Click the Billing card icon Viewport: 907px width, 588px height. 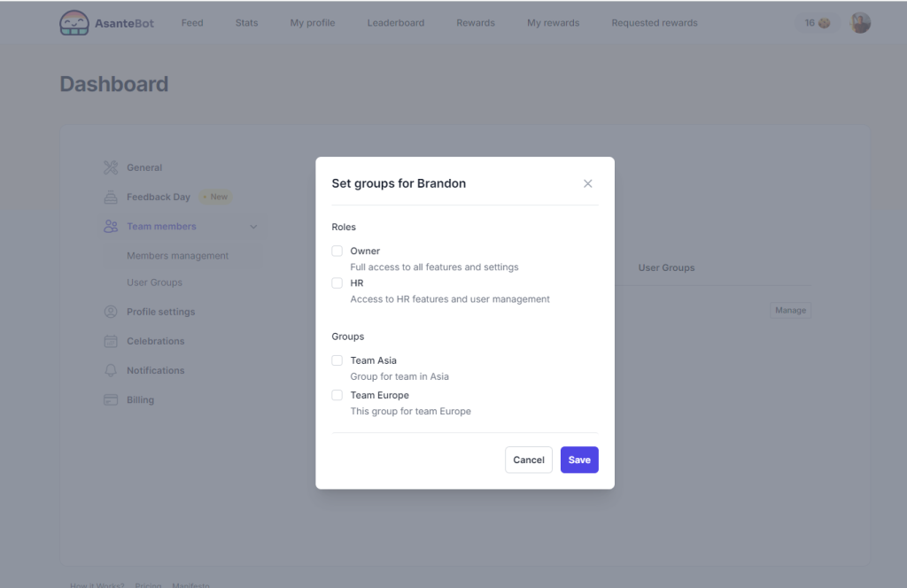(x=111, y=400)
